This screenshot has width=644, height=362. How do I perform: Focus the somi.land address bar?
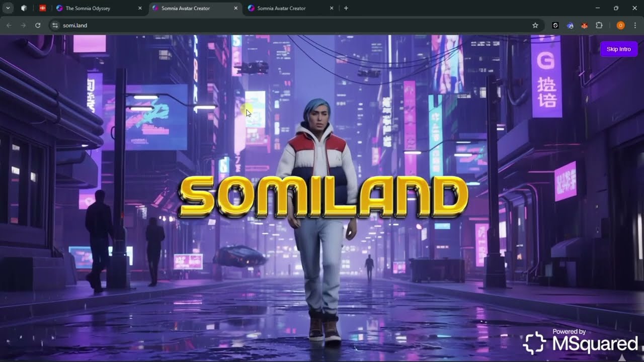tap(297, 25)
